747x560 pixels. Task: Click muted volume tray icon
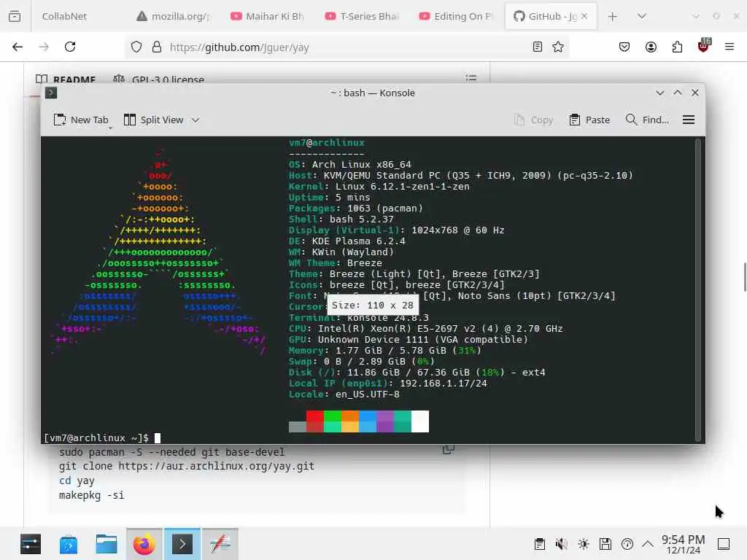pyautogui.click(x=562, y=544)
